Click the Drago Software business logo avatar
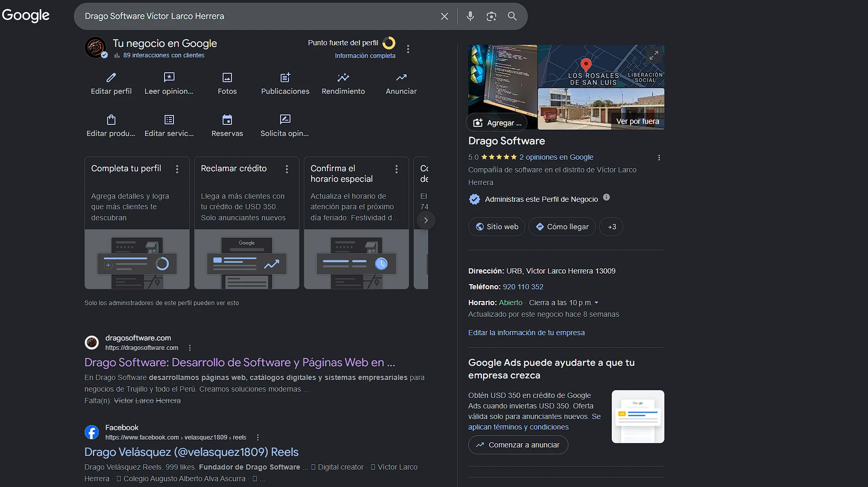 coord(95,47)
